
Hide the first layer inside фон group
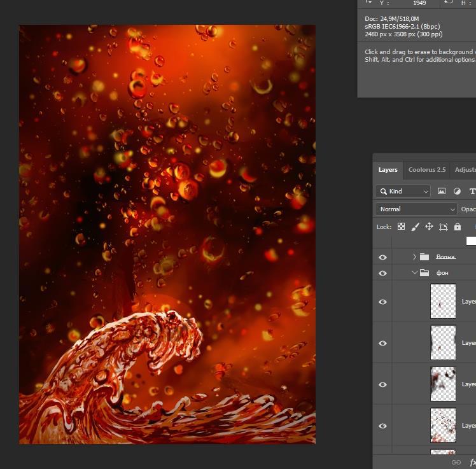[382, 302]
